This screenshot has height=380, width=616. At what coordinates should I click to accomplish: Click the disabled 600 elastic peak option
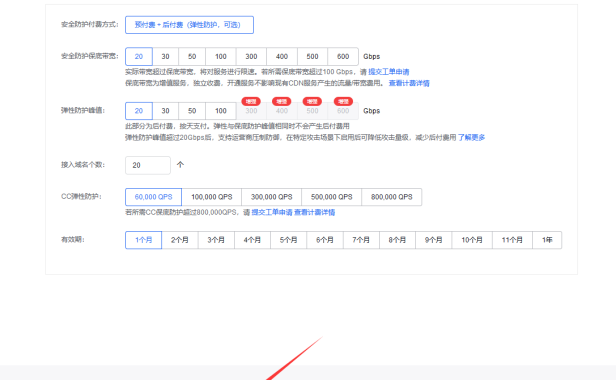click(343, 112)
